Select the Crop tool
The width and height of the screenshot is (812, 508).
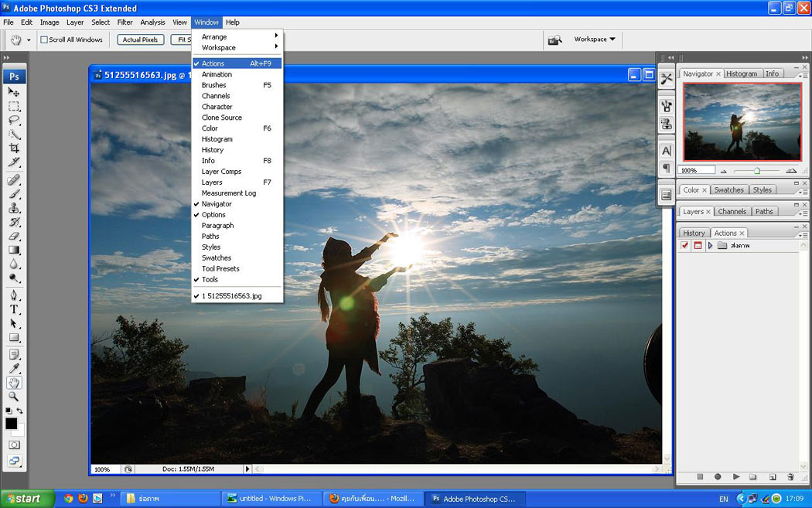click(14, 148)
